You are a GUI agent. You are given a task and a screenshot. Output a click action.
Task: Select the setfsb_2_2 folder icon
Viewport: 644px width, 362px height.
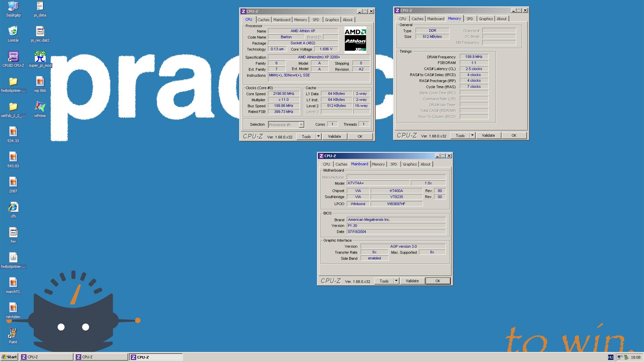coord(13,110)
